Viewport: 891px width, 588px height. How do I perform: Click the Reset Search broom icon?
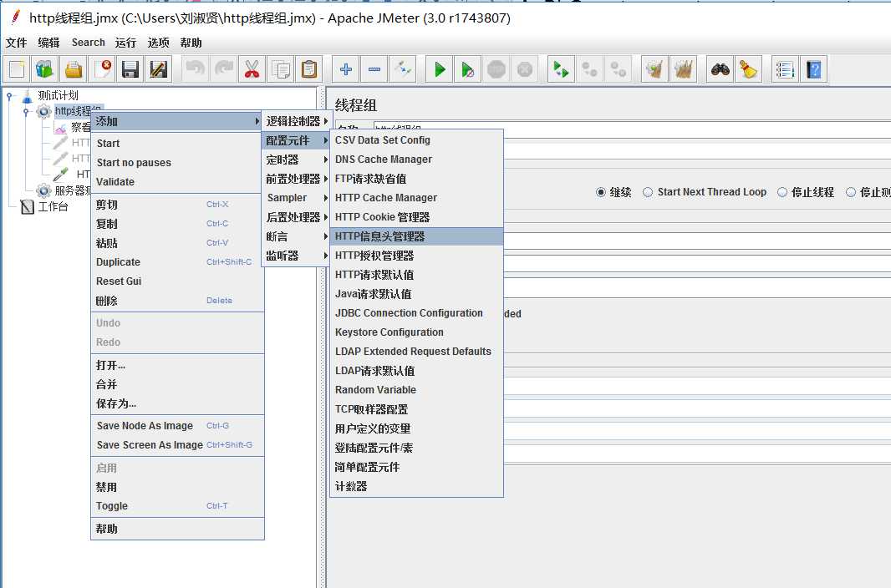(x=748, y=70)
